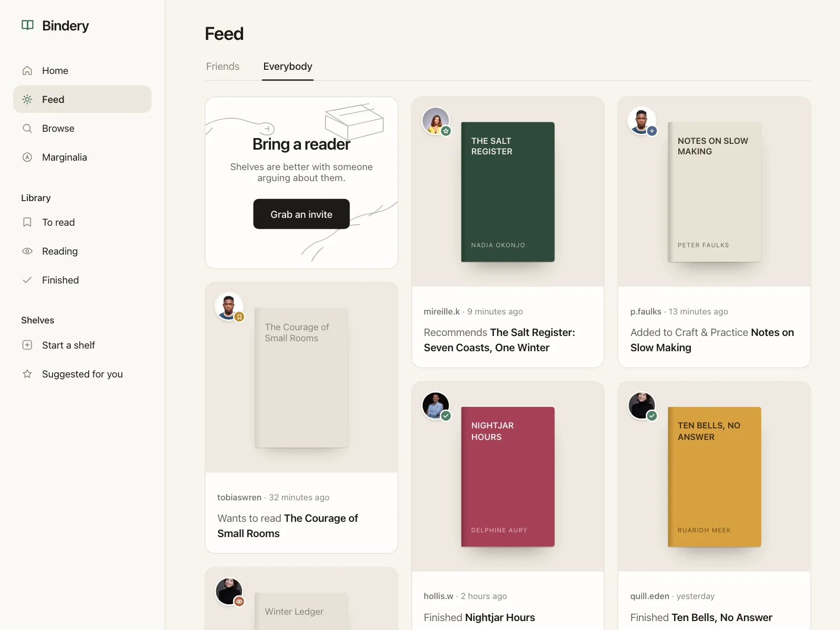Image resolution: width=840 pixels, height=630 pixels.
Task: Click the 'yesterday' timestamp
Action: (x=696, y=596)
